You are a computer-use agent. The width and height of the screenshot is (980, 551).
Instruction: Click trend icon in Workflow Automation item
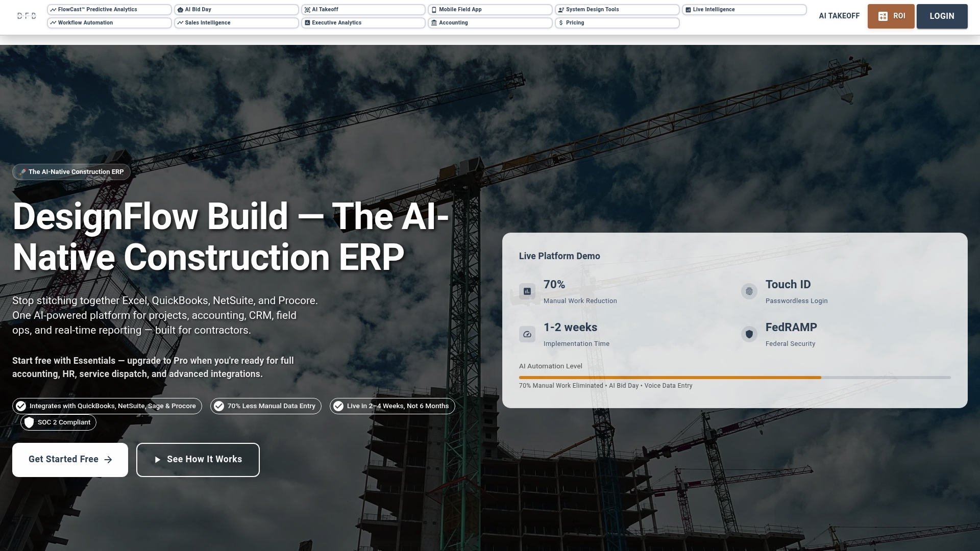coord(53,23)
